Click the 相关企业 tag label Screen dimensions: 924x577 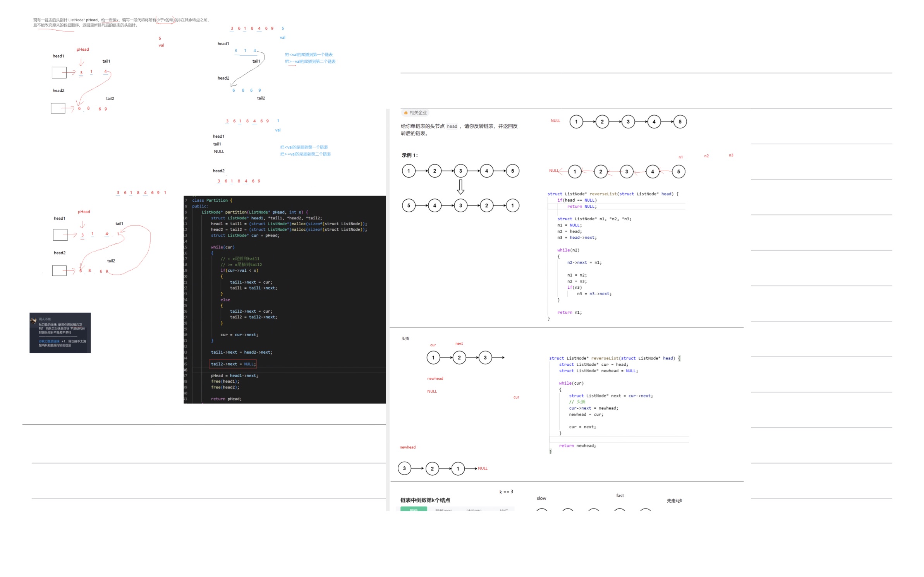pos(418,113)
